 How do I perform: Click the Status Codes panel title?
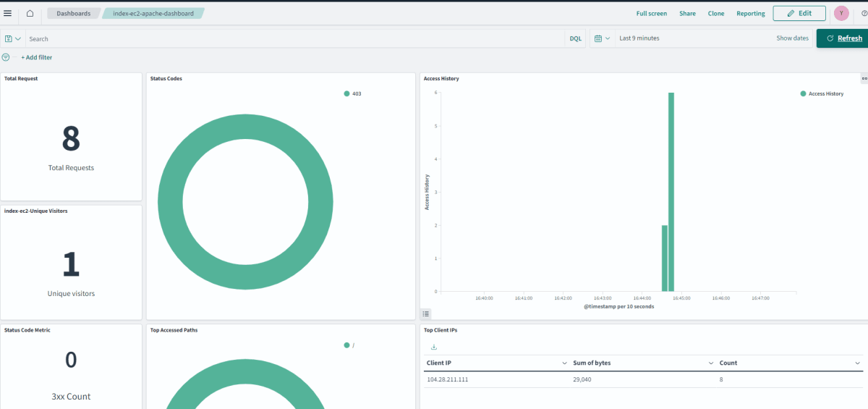(166, 78)
